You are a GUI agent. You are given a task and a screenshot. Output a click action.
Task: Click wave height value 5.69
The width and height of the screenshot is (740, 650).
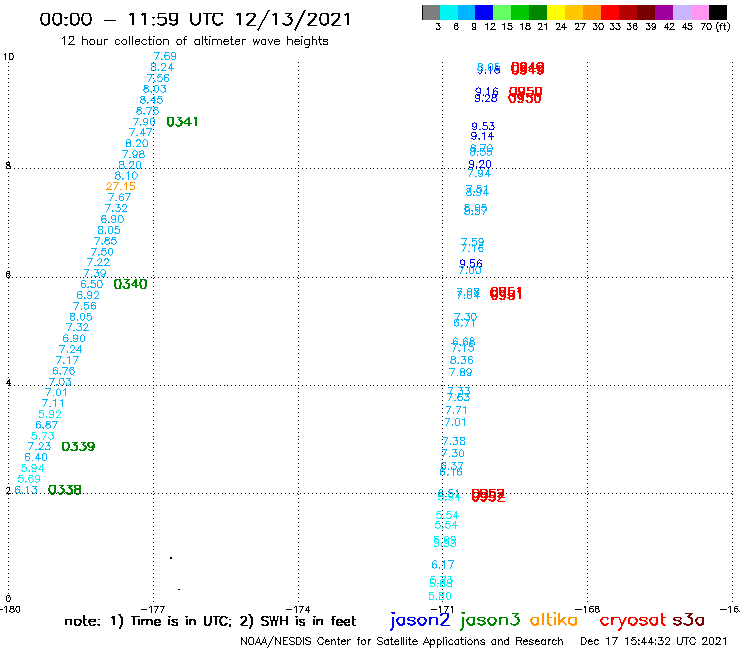(x=29, y=479)
